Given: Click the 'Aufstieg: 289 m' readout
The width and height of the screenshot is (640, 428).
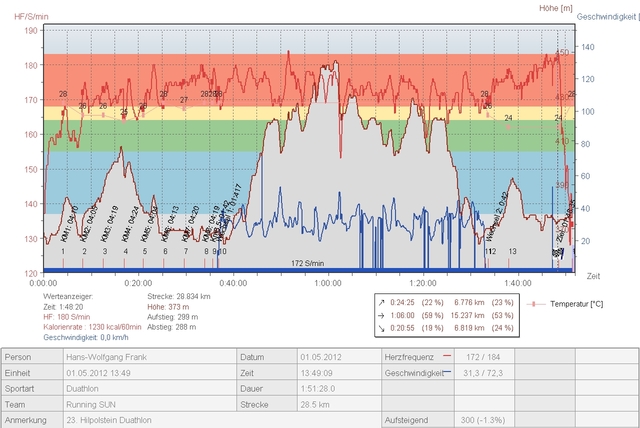Looking at the screenshot, I should click(x=173, y=317).
